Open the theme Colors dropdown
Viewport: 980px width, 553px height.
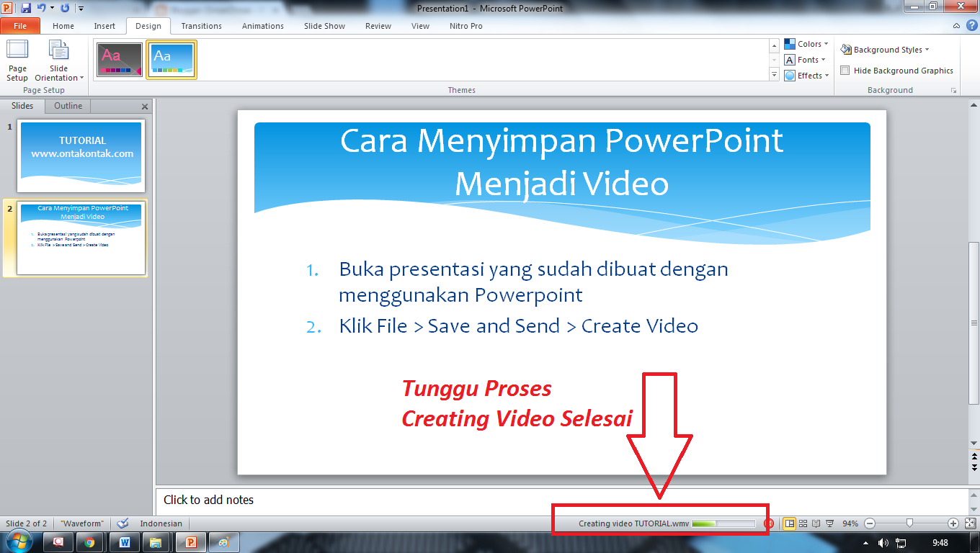806,44
